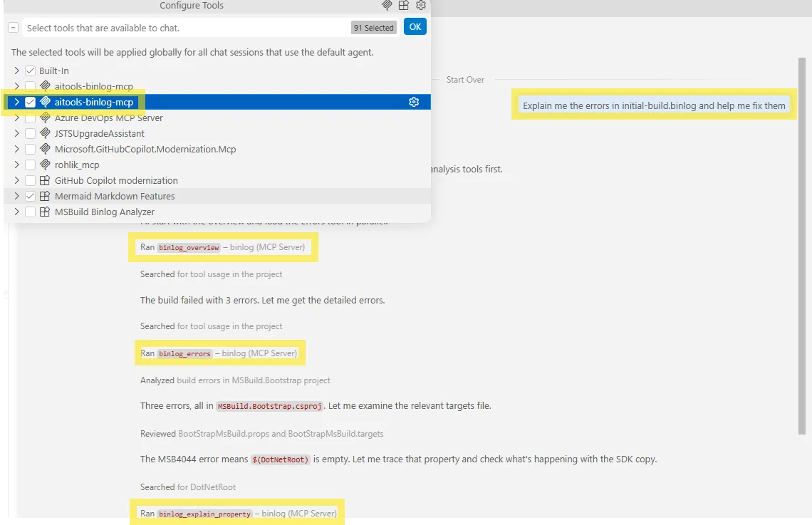Viewport: 812px width, 525px height.
Task: Open settings gear in Configure Tools header
Action: tap(420, 5)
